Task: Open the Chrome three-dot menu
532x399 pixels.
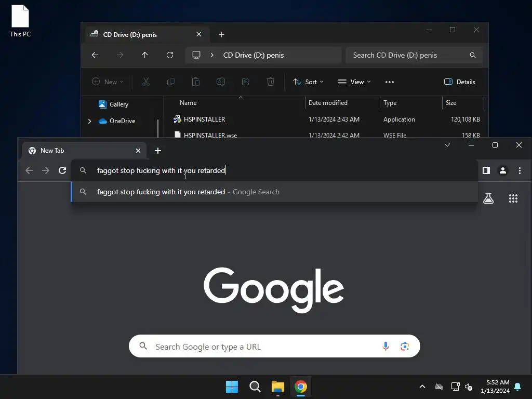Action: tap(520, 170)
